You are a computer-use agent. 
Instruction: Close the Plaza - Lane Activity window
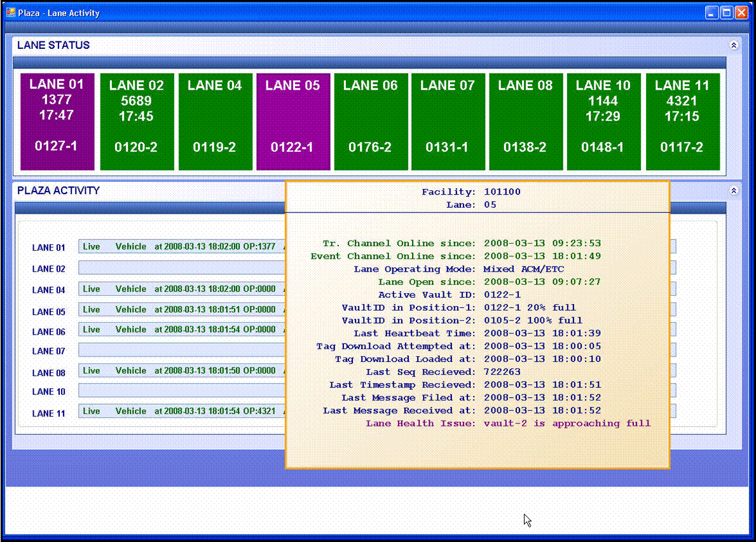[741, 13]
